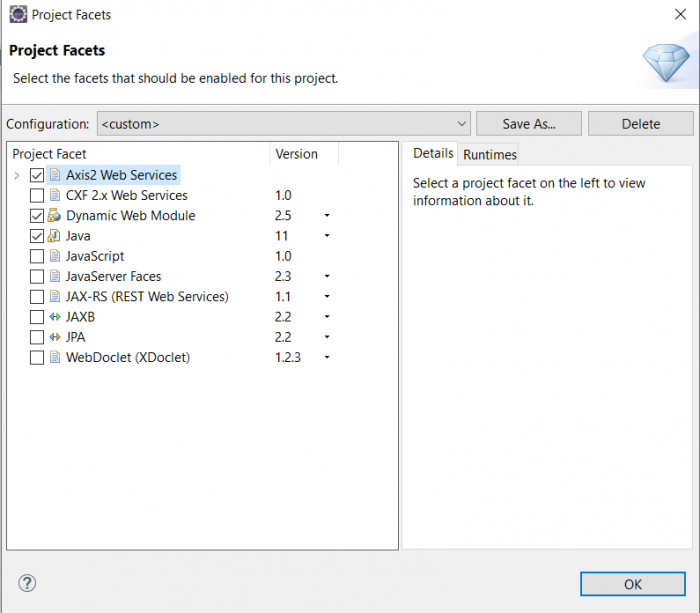The image size is (700, 613).
Task: Switch to the Runtimes tab
Action: tap(489, 154)
